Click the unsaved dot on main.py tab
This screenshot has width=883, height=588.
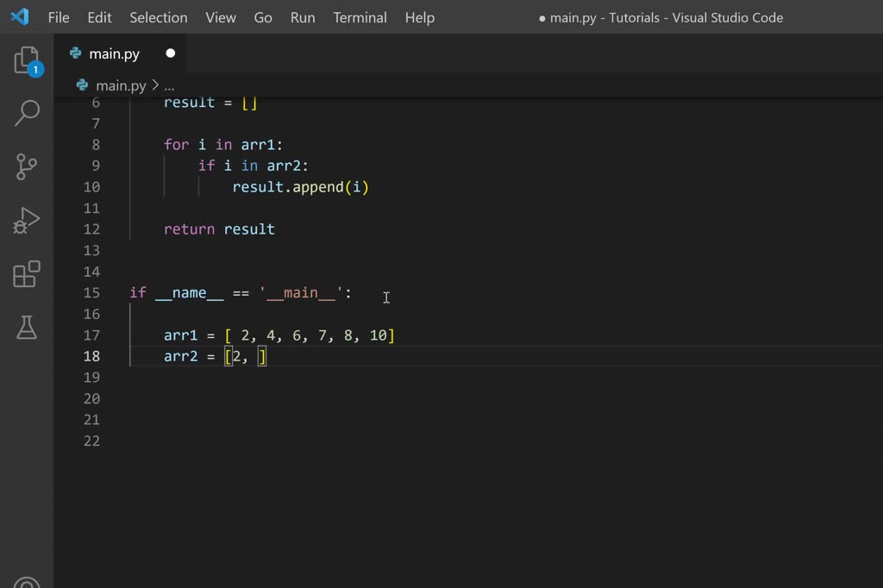[170, 53]
